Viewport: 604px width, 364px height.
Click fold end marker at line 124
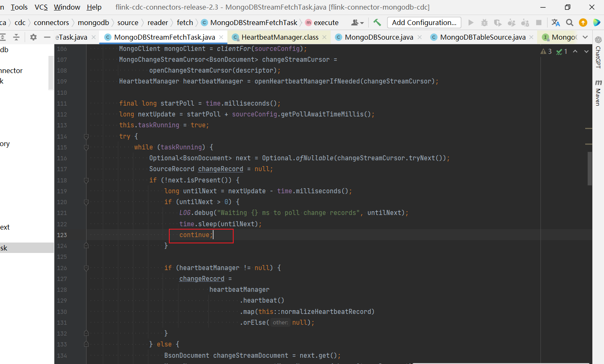click(86, 246)
